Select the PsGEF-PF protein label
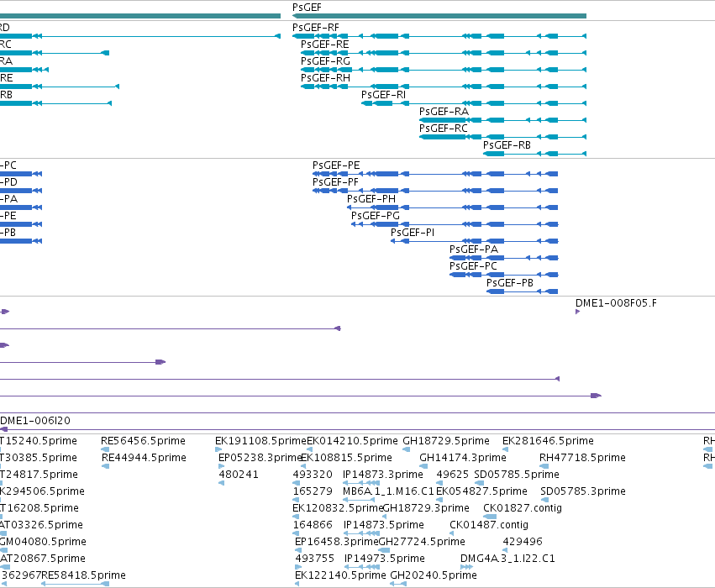 coord(335,182)
